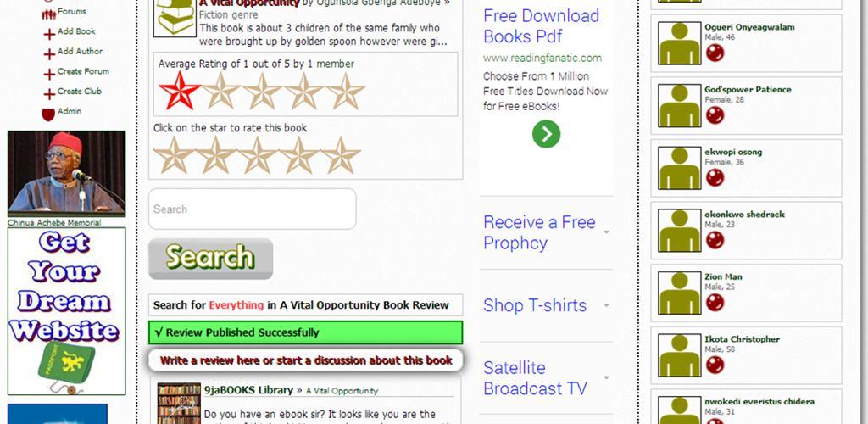Click the Forums people icon
868x424 pixels.
tap(48, 14)
